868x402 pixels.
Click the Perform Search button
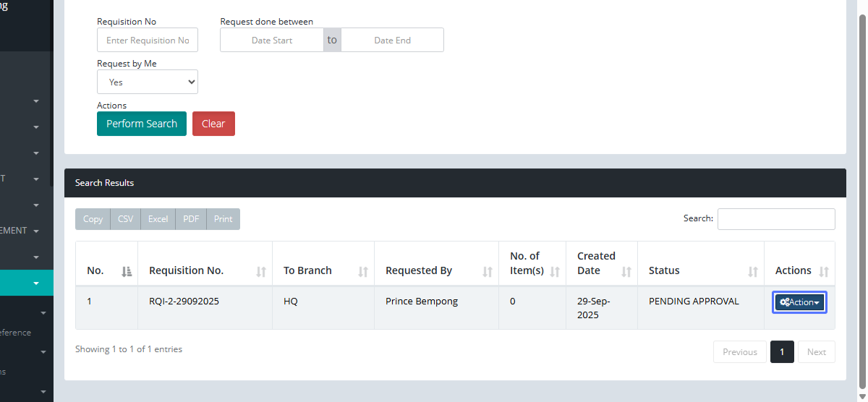[142, 124]
